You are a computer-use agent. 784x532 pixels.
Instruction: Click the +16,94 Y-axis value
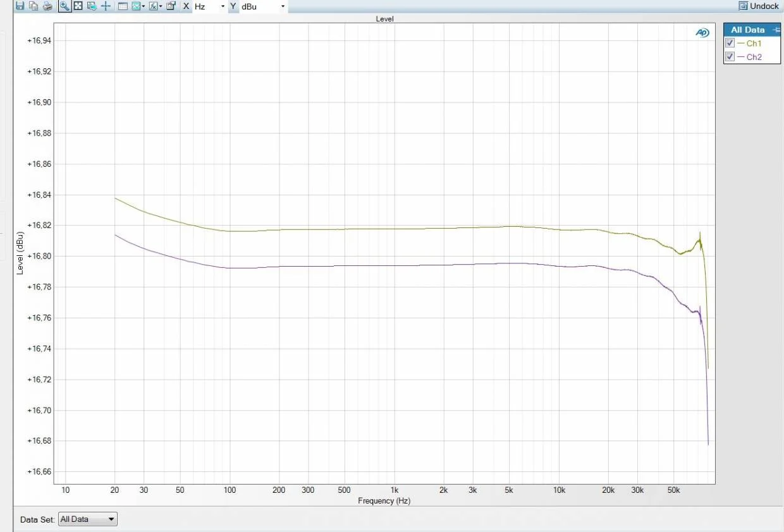[x=39, y=40]
